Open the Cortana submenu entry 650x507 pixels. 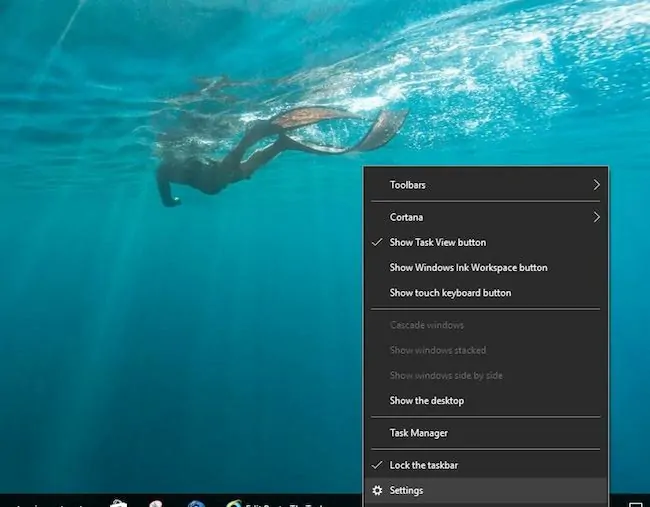pos(485,217)
